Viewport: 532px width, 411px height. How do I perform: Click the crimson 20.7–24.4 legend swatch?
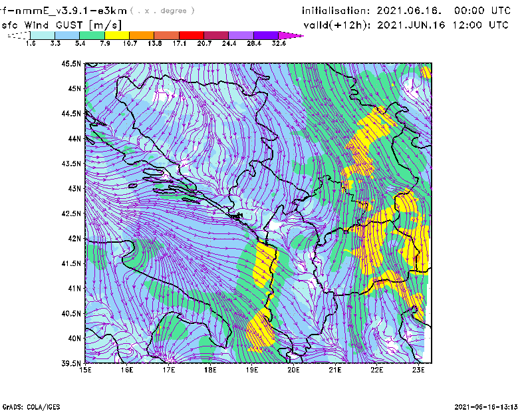point(216,35)
